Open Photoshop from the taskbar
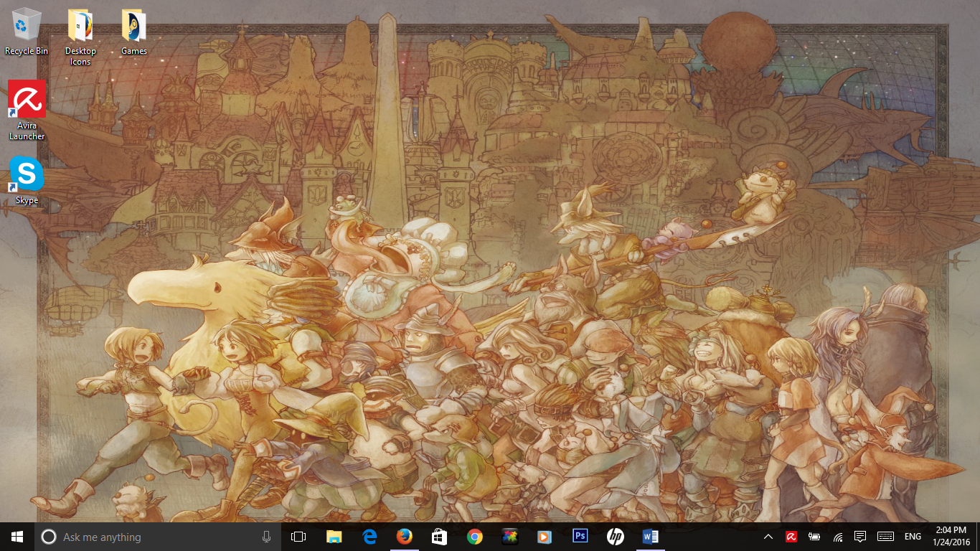Screen dimensions: 980x551 580,537
